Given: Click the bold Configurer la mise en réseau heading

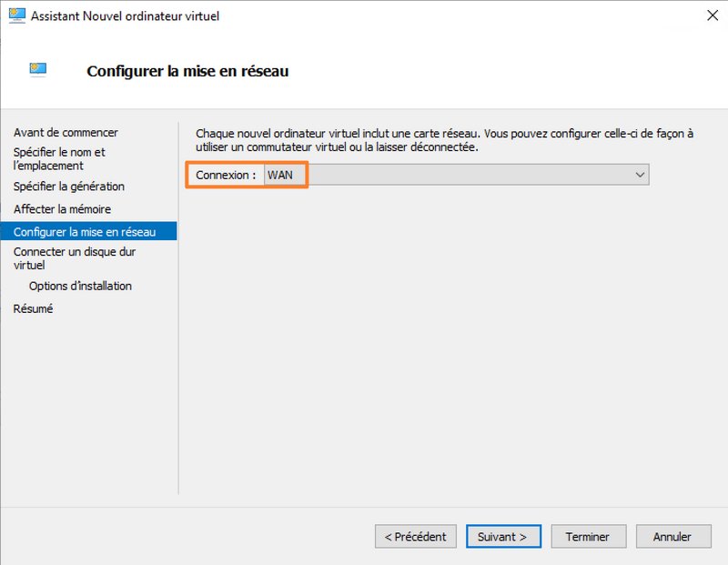Looking at the screenshot, I should (187, 70).
